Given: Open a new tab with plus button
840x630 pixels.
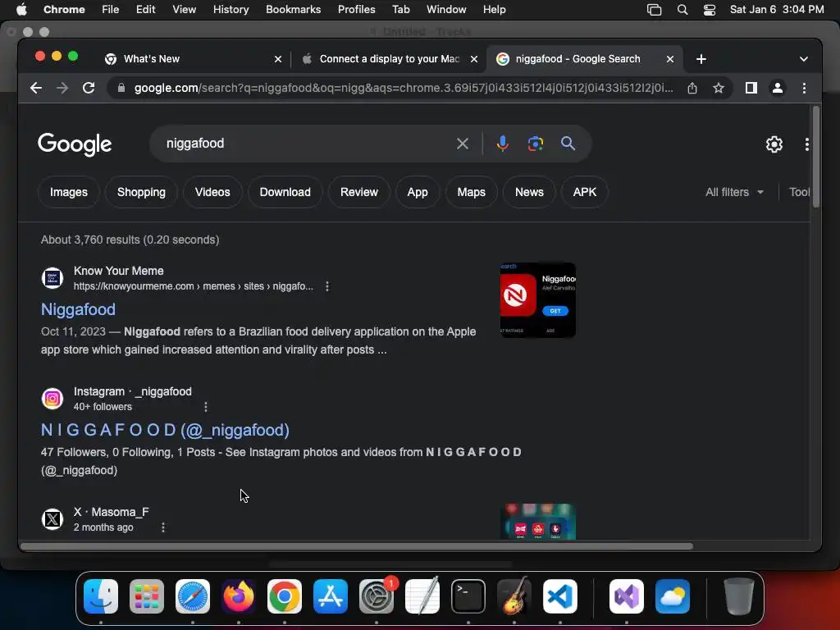Looking at the screenshot, I should pyautogui.click(x=701, y=59).
